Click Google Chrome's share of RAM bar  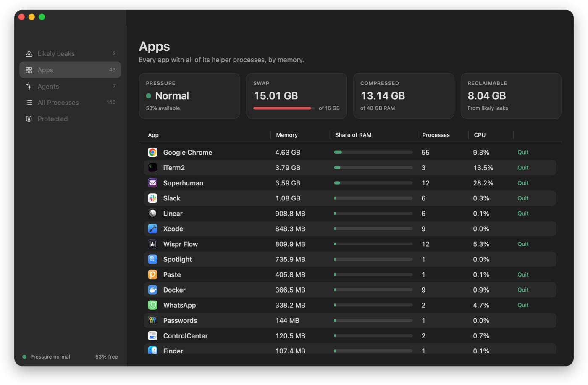click(x=373, y=152)
